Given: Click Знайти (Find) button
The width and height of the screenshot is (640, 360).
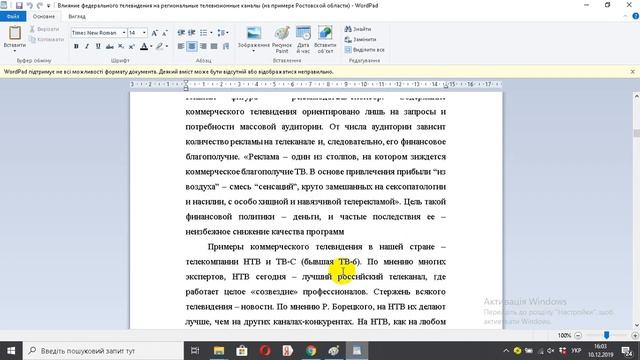Looking at the screenshot, I should (x=358, y=29).
